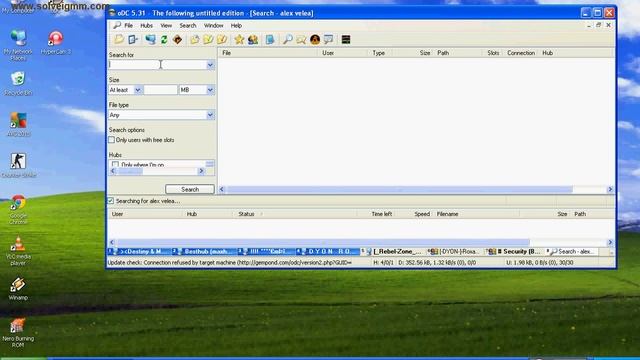
Task: Click the Search button
Action: [x=190, y=189]
